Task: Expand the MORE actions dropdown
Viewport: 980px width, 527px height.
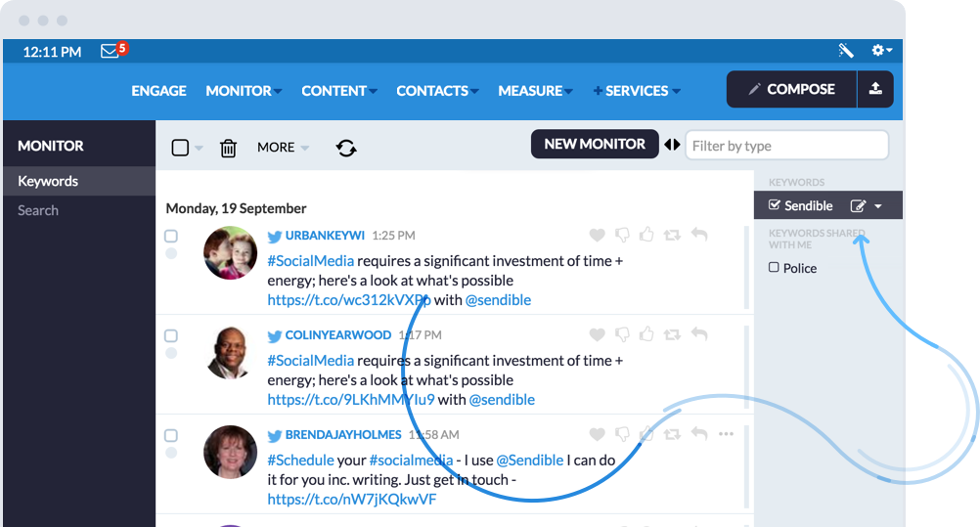Action: 283,148
